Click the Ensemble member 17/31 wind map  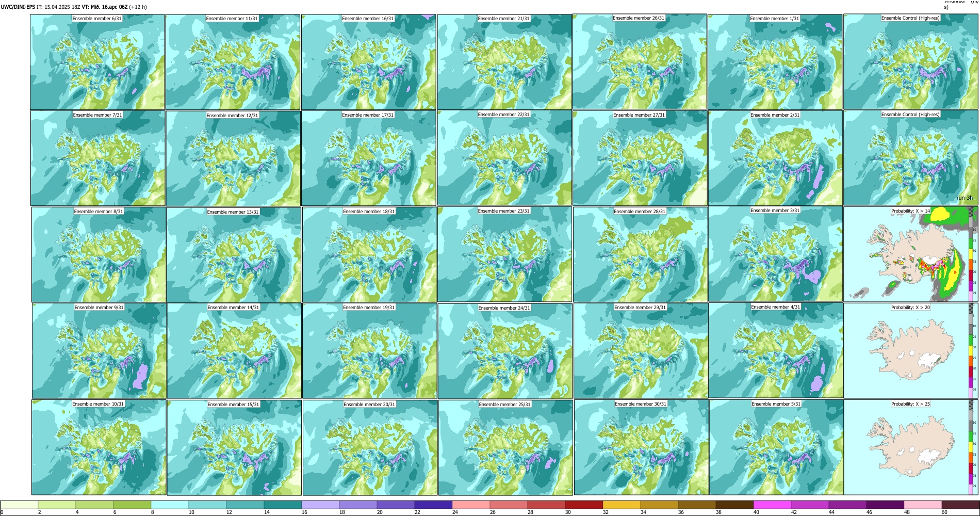click(369, 158)
